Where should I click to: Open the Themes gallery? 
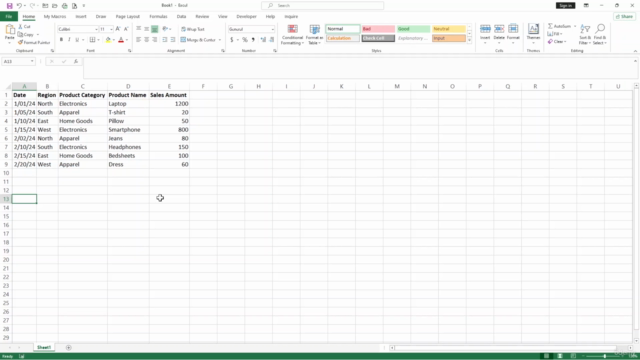click(533, 34)
